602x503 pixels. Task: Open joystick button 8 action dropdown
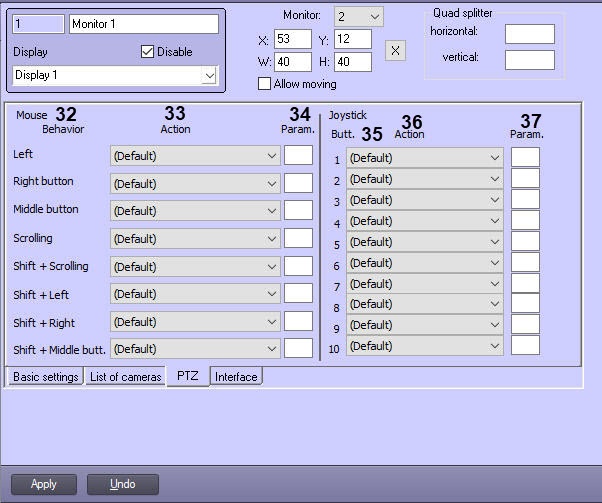tap(425, 304)
